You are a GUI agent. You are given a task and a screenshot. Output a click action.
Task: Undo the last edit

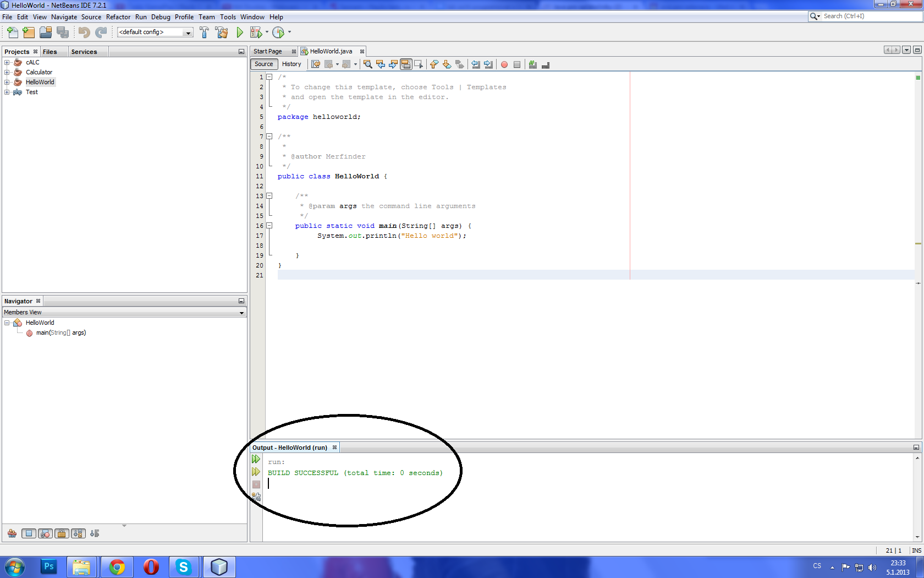(x=84, y=32)
